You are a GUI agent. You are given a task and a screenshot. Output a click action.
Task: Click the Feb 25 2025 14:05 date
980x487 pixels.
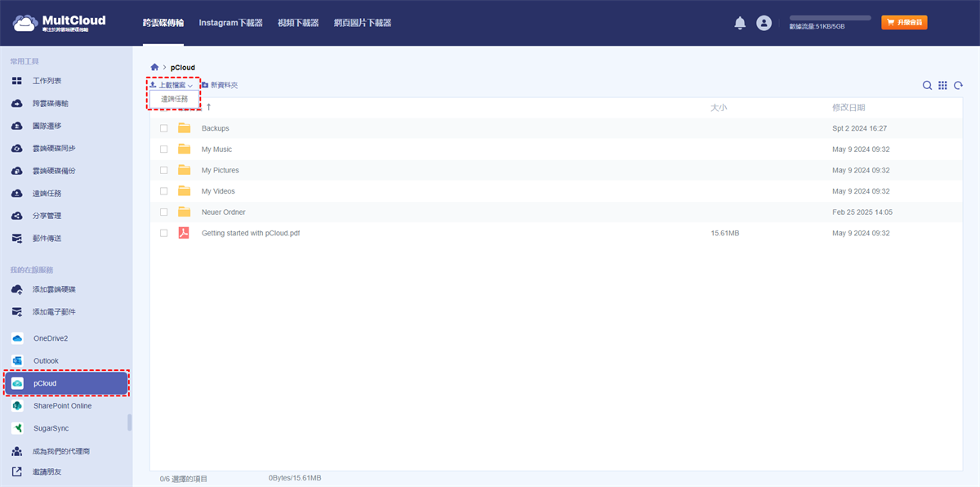(x=862, y=212)
